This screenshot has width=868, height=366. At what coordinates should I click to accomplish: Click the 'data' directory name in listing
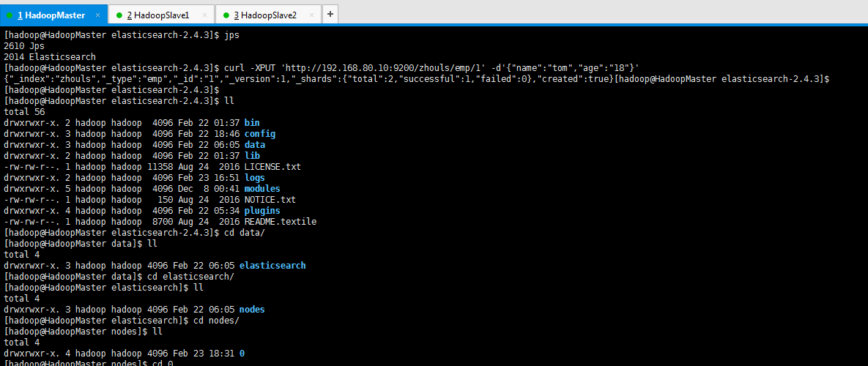(255, 145)
